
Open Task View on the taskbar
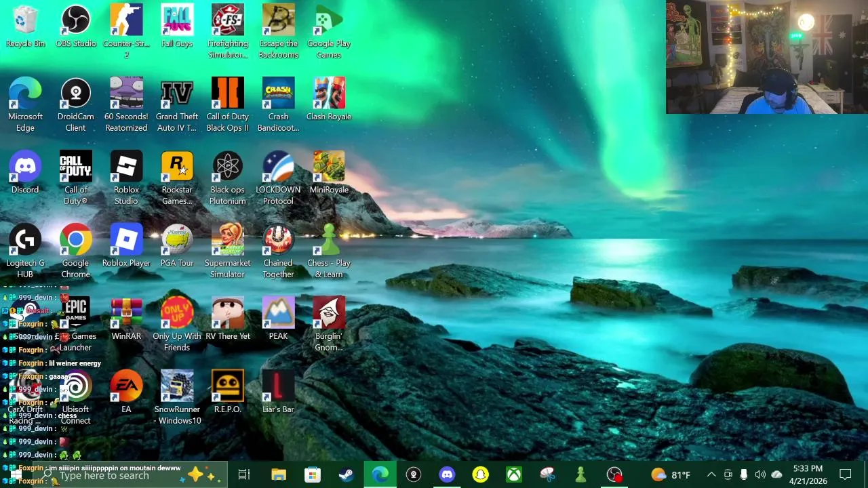point(244,475)
